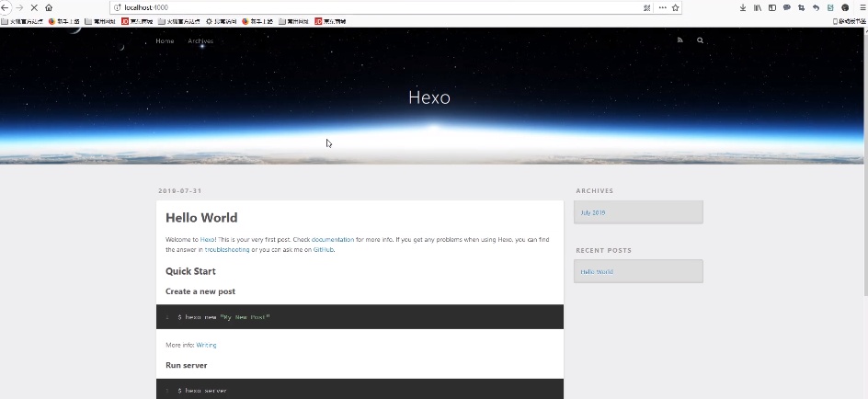The image size is (868, 399).
Task: Open the mobile bookmarks folder at bar's end
Action: 850,21
